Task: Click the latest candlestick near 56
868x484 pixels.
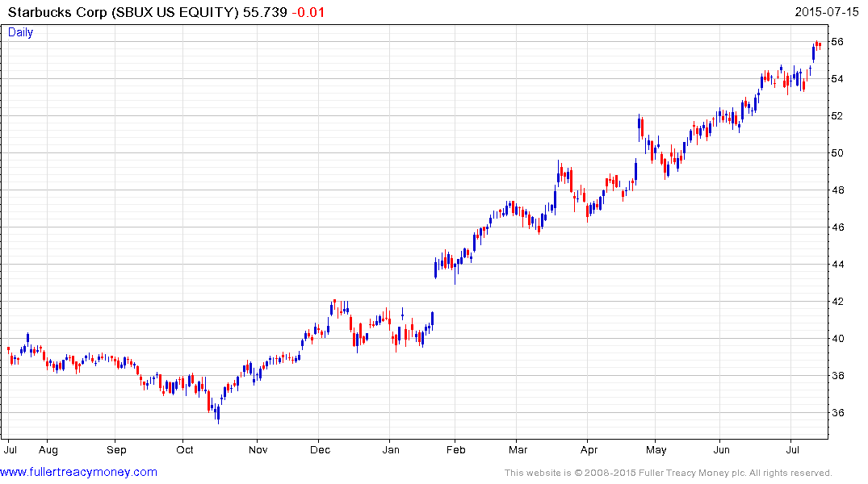Action: tap(820, 46)
